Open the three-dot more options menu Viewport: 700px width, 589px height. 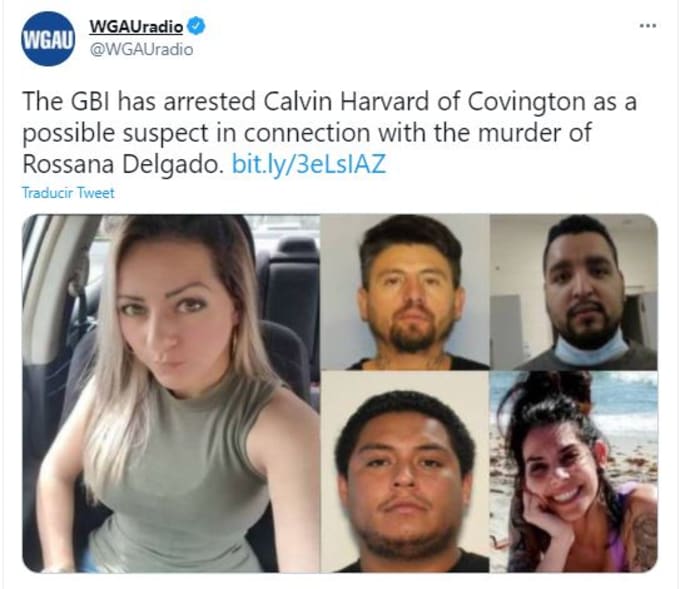pos(647,26)
